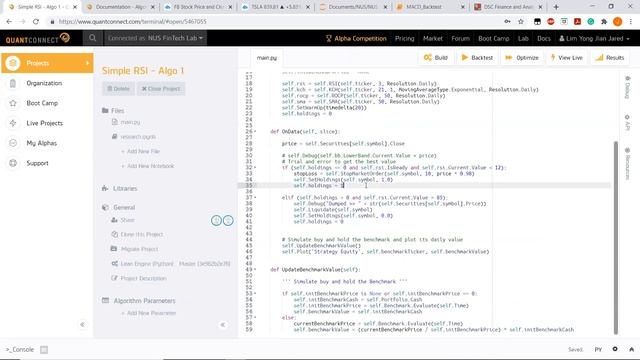Image resolution: width=640 pixels, height=360 pixels.
Task: Expand the Files section
Action: pyautogui.click(x=113, y=111)
